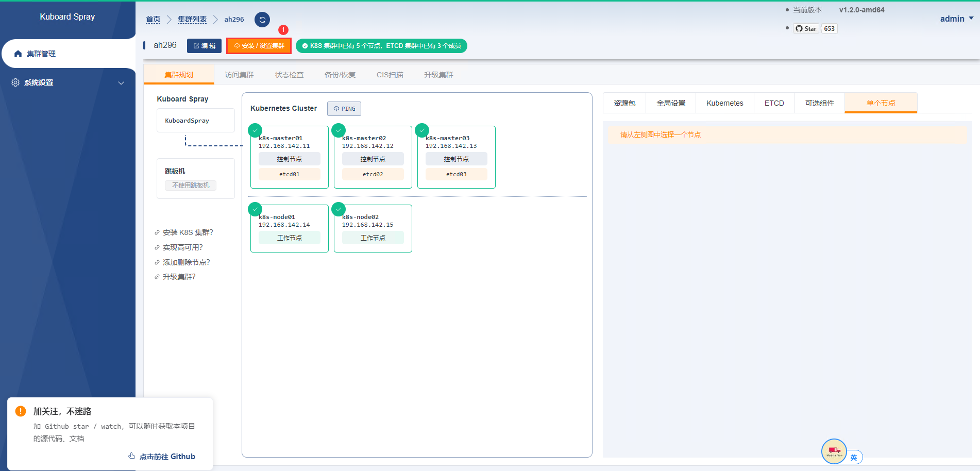The height and width of the screenshot is (471, 980).
Task: Click 点击前往 Github link
Action: tap(162, 457)
